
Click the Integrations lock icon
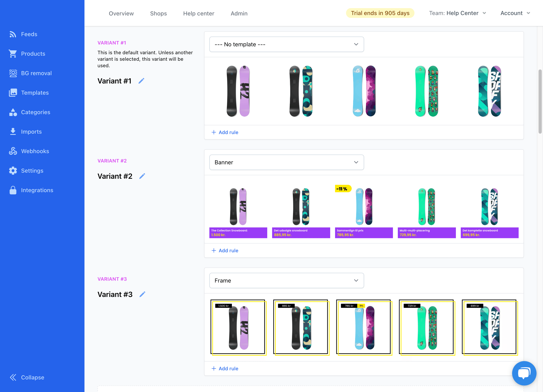click(x=13, y=190)
